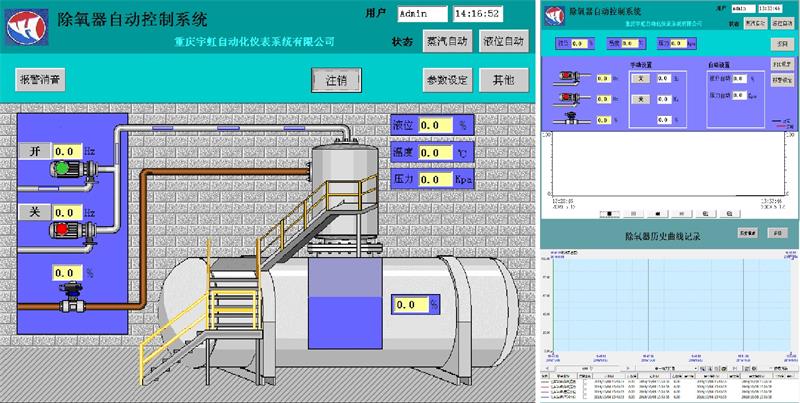
Task: Open the 其他 menu button
Action: pyautogui.click(x=497, y=80)
